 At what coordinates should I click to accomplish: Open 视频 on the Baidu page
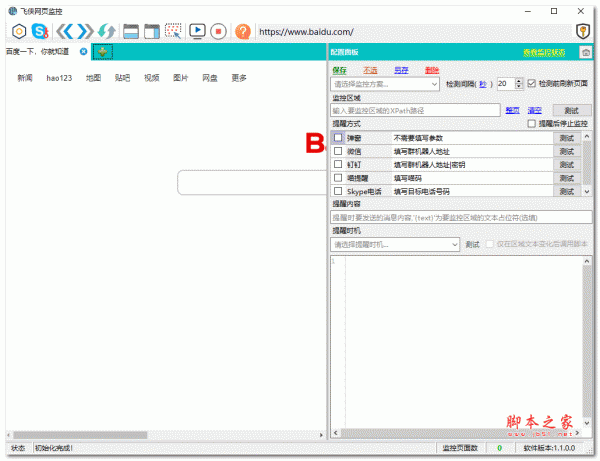(x=152, y=78)
